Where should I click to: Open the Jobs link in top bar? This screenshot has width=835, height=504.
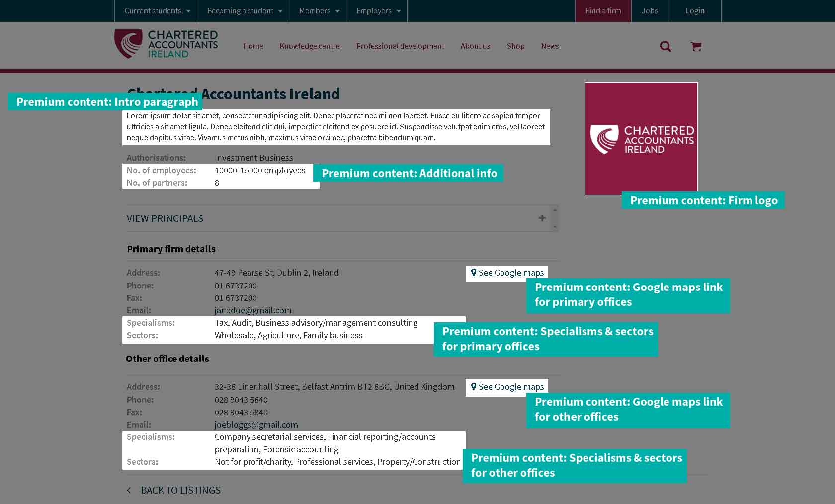pos(649,11)
